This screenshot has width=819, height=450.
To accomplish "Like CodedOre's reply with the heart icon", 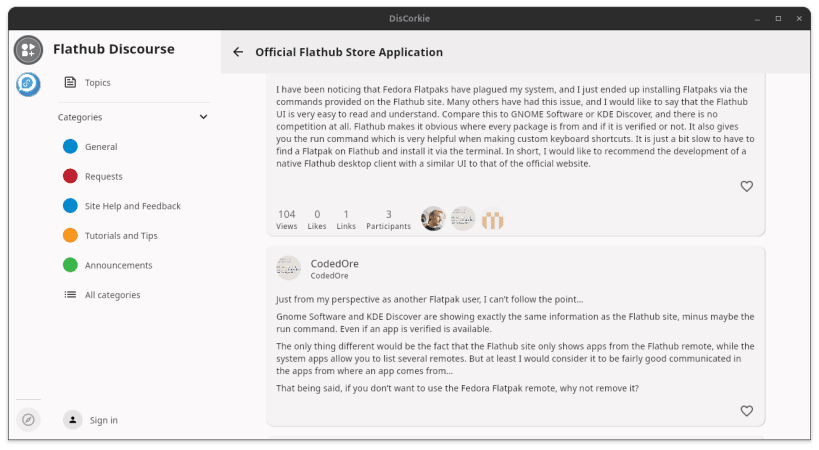I will click(746, 411).
